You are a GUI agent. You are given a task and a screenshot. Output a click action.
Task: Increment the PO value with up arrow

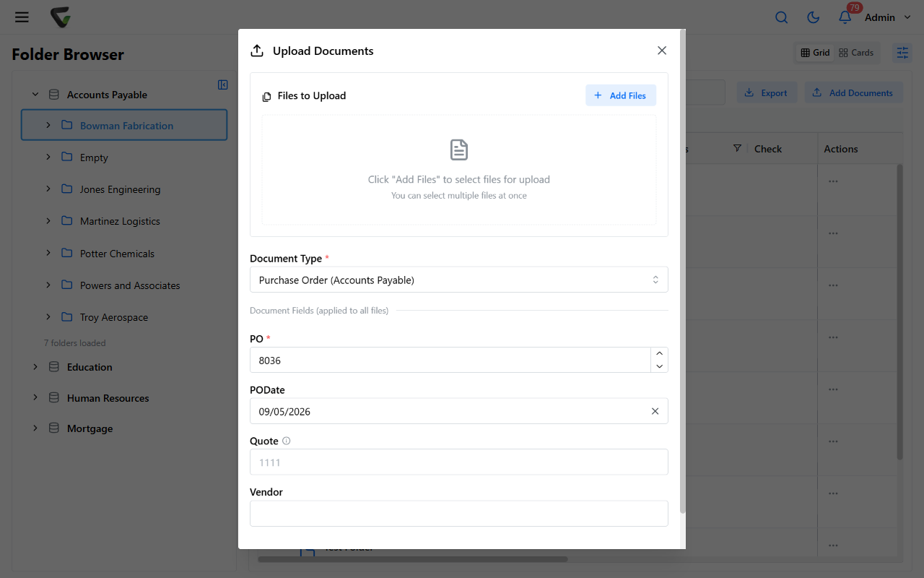click(x=659, y=353)
